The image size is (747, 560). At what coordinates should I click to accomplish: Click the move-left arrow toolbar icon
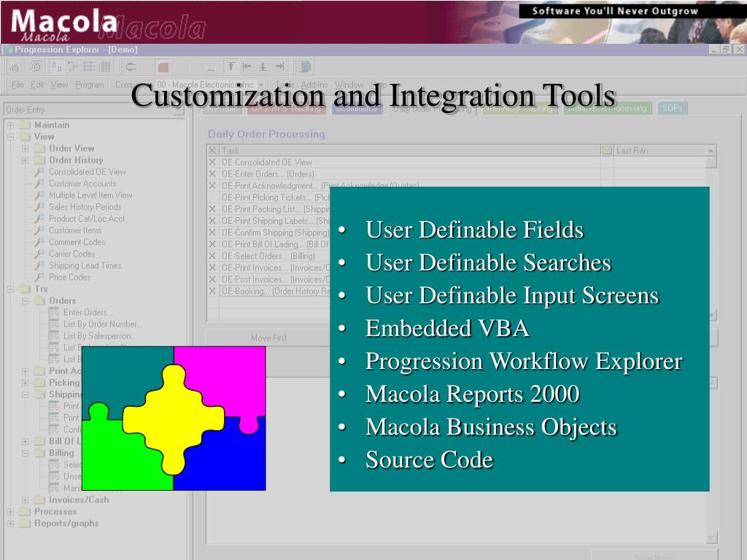click(247, 66)
